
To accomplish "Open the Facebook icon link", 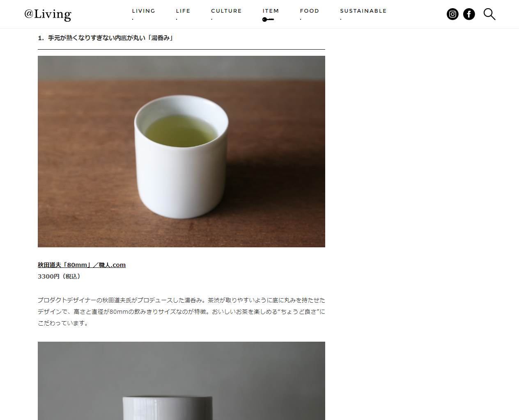I will [469, 14].
